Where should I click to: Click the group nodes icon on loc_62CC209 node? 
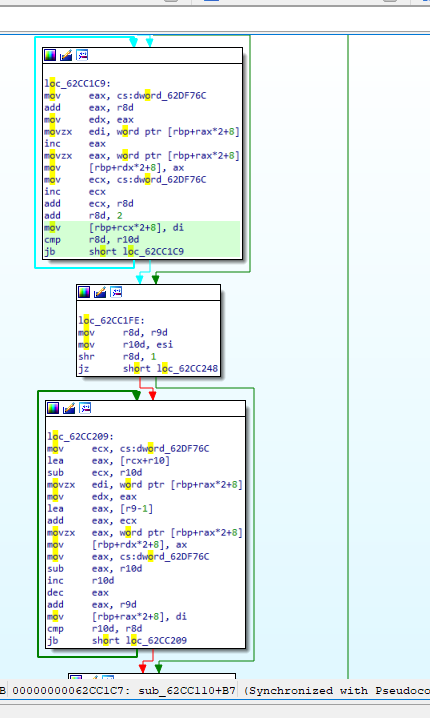[x=86, y=408]
